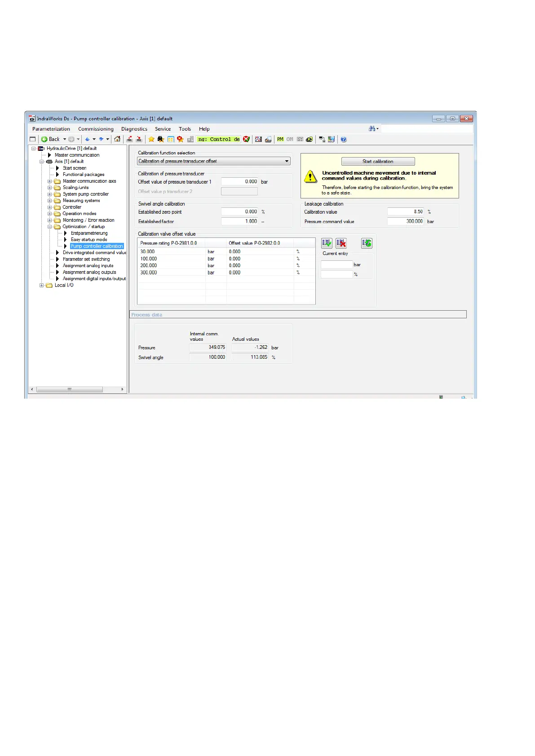535x756 pixels.
Task: Click the 300.000 bar pressure rating cell
Action: click(x=172, y=273)
